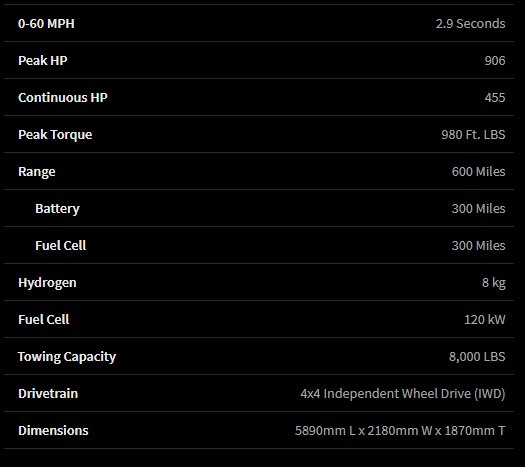
Task: Click the Peak HP row label
Action: (43, 61)
